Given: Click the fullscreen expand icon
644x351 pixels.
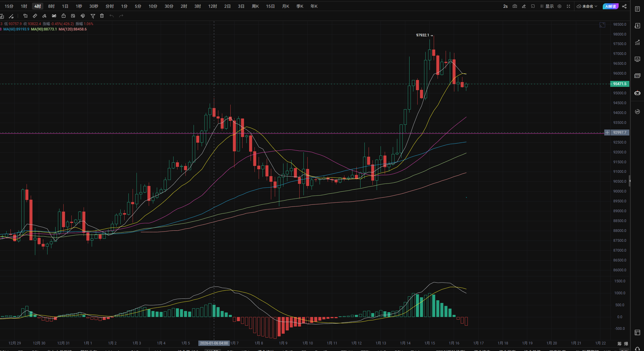Looking at the screenshot, I should (568, 6).
